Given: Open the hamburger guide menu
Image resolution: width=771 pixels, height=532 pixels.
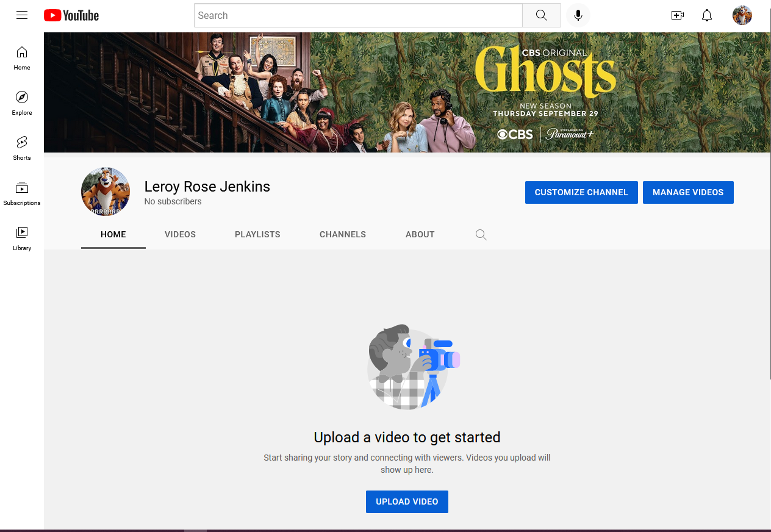Looking at the screenshot, I should tap(22, 15).
